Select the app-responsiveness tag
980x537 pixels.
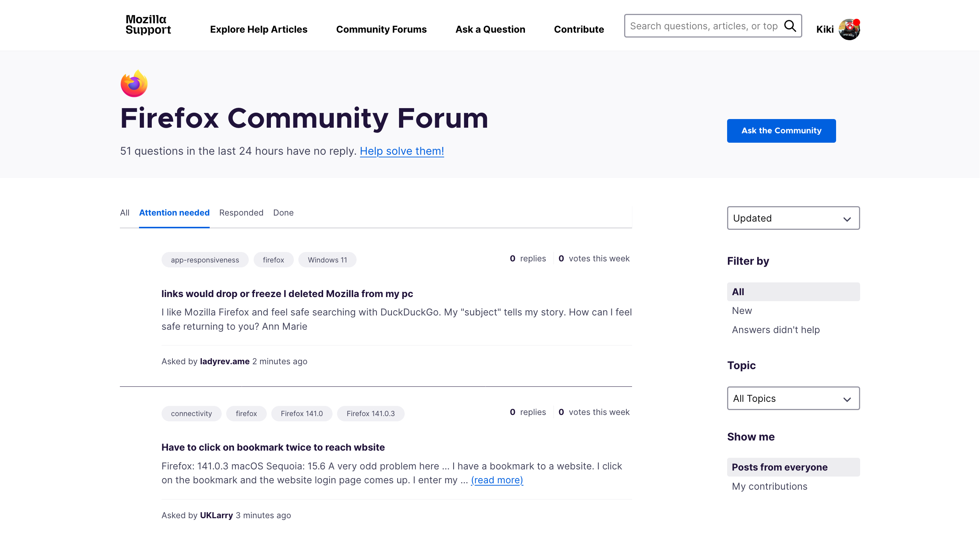point(205,260)
